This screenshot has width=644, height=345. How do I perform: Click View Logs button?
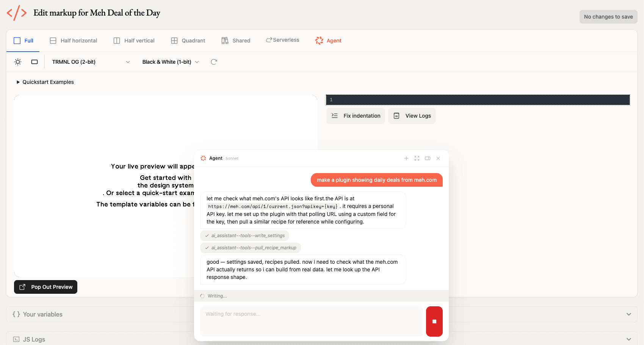[x=412, y=116]
